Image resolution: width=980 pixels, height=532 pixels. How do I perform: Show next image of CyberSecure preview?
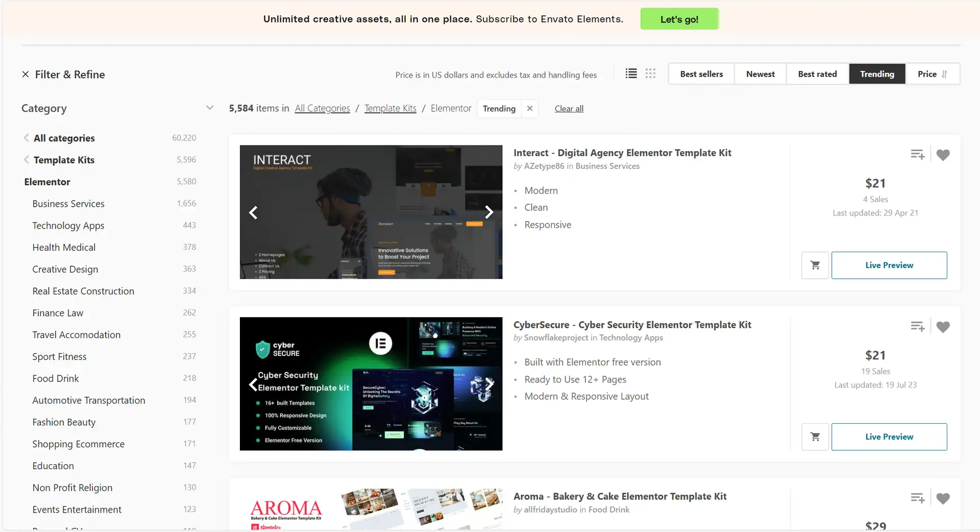click(489, 384)
